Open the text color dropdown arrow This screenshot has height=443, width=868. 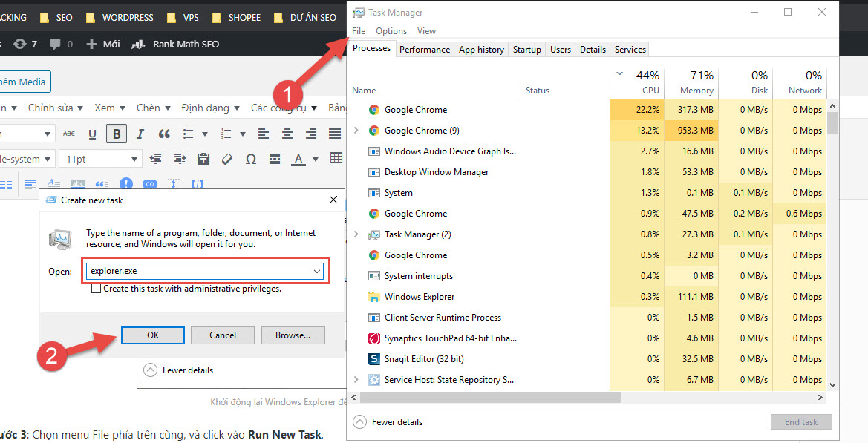coord(316,160)
